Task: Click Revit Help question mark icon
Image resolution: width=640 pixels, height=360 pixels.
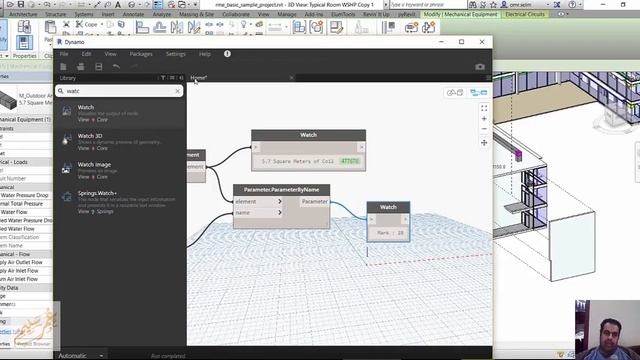Action: pos(572,5)
